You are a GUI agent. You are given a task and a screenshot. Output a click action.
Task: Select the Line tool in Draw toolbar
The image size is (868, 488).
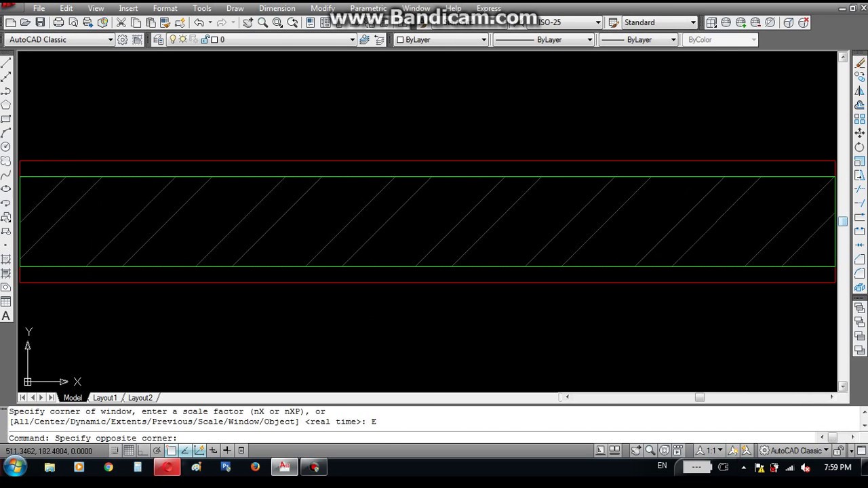6,63
